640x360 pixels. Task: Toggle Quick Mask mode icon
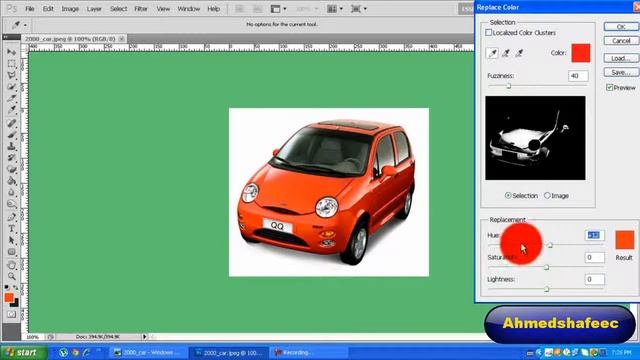11,314
